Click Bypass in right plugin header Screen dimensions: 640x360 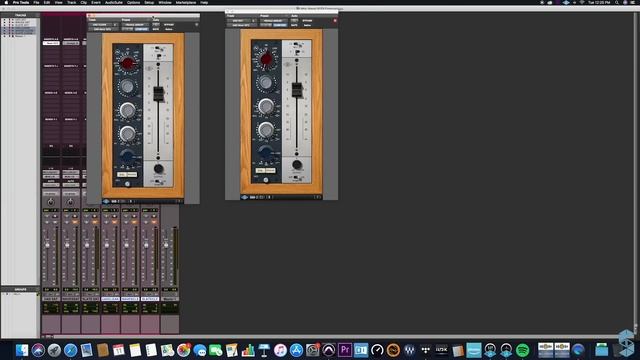307,20
